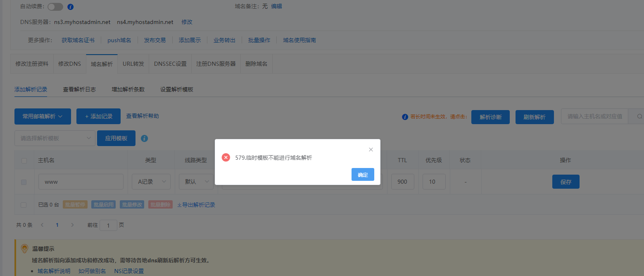Click 导出解析记录 download link
The width and height of the screenshot is (644, 276).
pyautogui.click(x=196, y=205)
